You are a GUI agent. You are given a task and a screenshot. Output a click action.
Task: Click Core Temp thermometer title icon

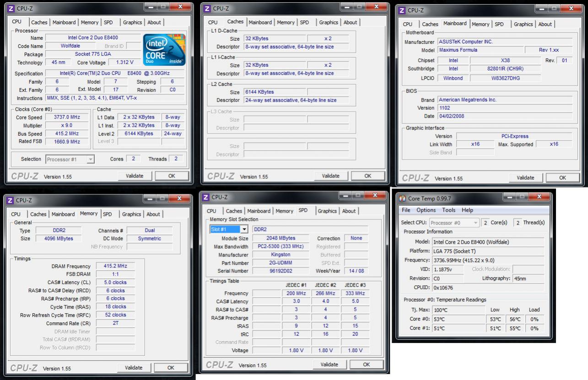(402, 198)
